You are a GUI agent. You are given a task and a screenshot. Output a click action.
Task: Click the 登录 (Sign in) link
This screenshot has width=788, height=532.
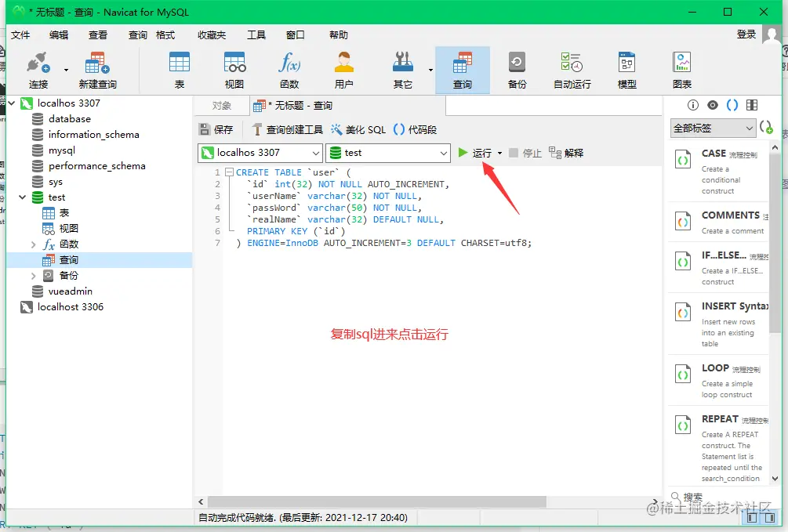click(746, 34)
